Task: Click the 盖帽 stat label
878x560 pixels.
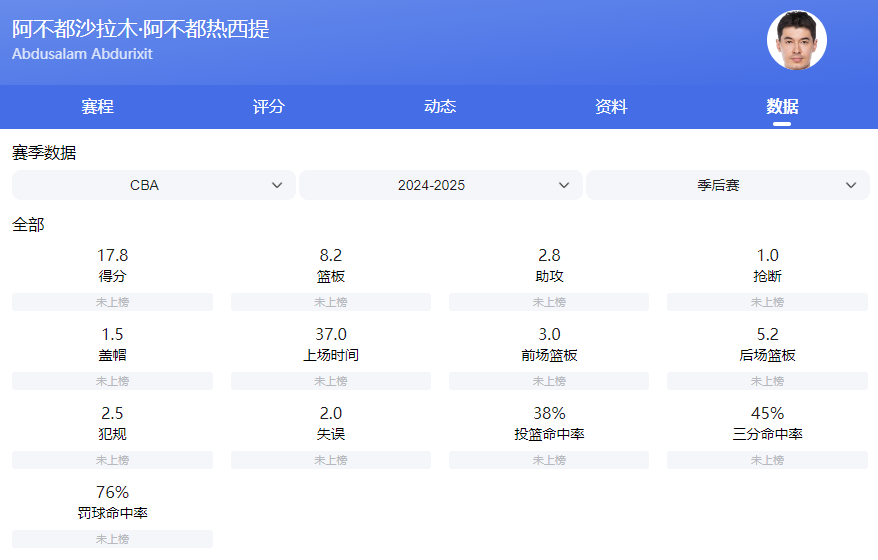Action: [113, 355]
